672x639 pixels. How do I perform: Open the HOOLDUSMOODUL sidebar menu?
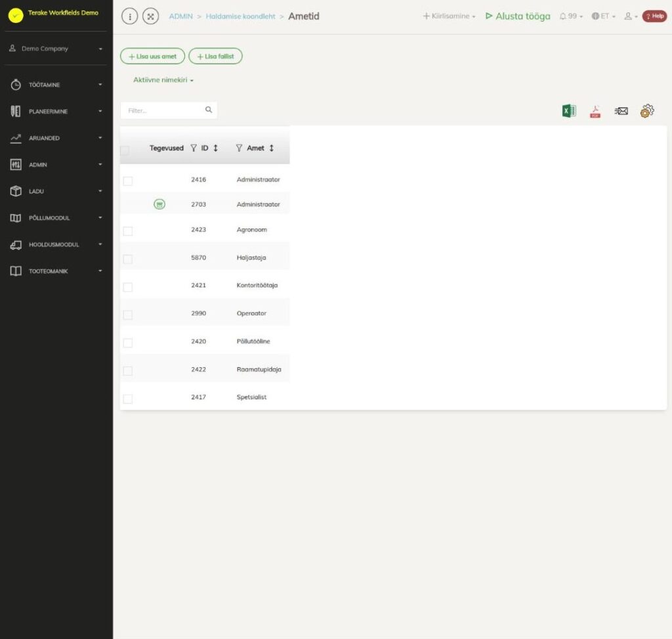pyautogui.click(x=56, y=244)
